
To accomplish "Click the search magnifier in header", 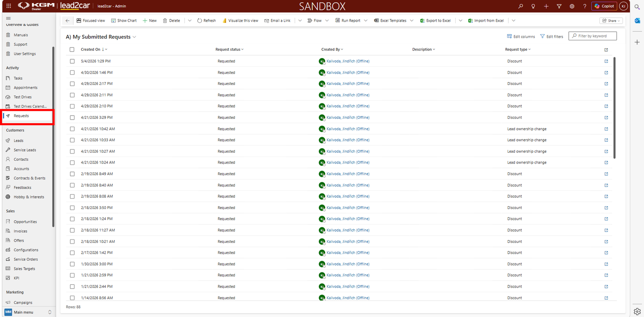I will pos(520,6).
